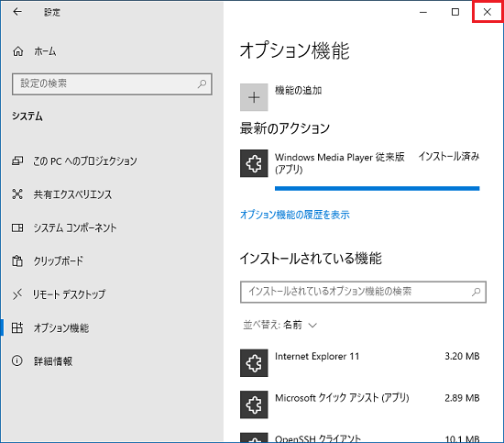
Task: Click the 詳細情報 info icon
Action: coord(17,361)
